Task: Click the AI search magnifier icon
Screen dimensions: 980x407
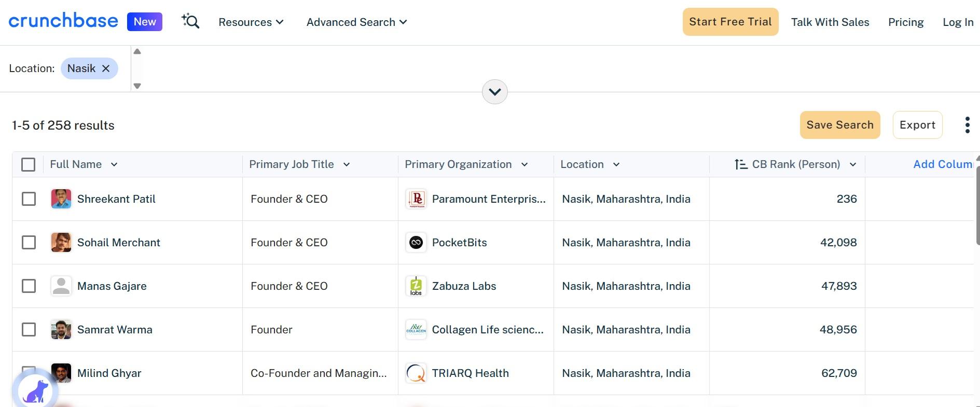Action: [190, 22]
